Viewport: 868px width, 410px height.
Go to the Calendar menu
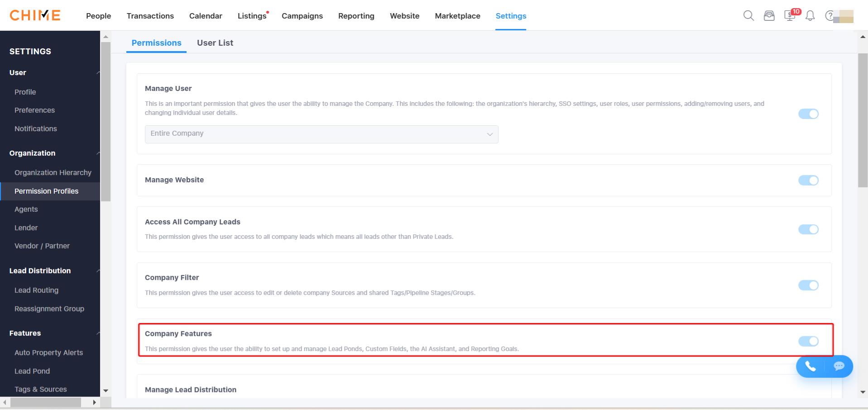pyautogui.click(x=206, y=16)
